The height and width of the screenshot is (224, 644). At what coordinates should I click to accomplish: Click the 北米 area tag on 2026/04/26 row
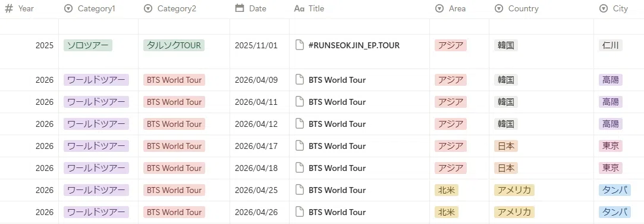(447, 213)
